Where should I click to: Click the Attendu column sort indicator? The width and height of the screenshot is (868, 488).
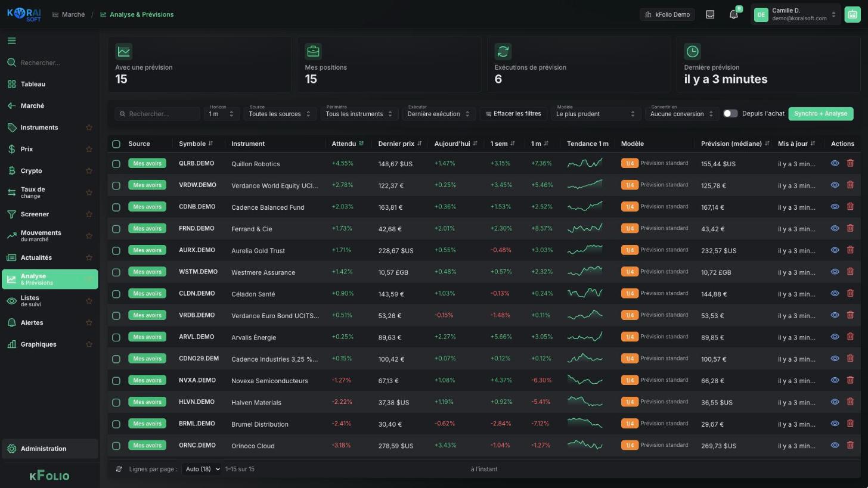(361, 144)
